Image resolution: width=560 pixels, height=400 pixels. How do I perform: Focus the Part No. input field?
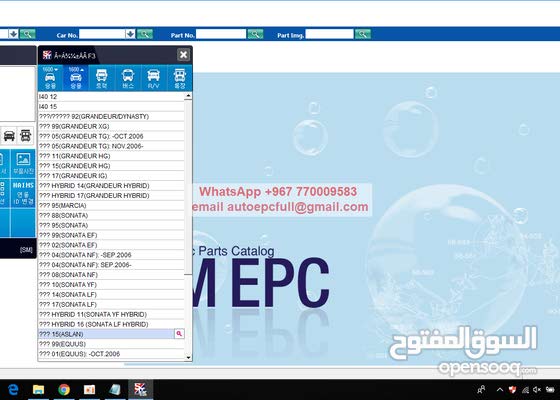click(221, 34)
